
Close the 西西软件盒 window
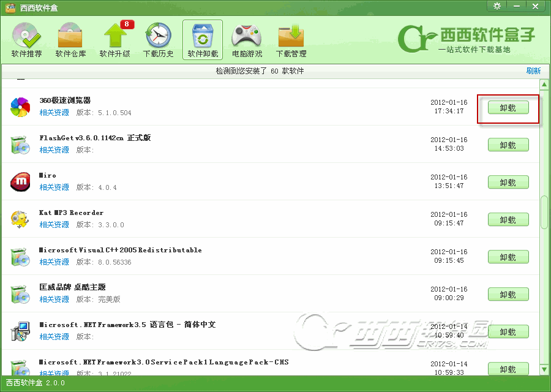(535, 6)
